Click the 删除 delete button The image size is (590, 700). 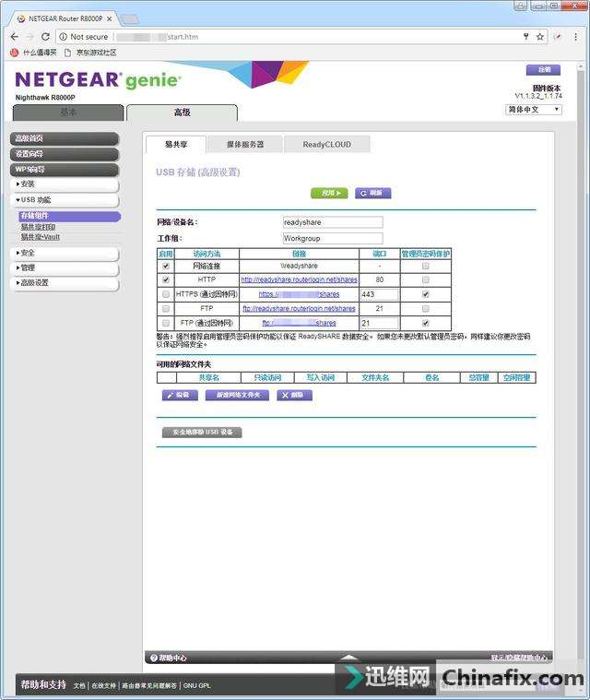pyautogui.click(x=294, y=396)
